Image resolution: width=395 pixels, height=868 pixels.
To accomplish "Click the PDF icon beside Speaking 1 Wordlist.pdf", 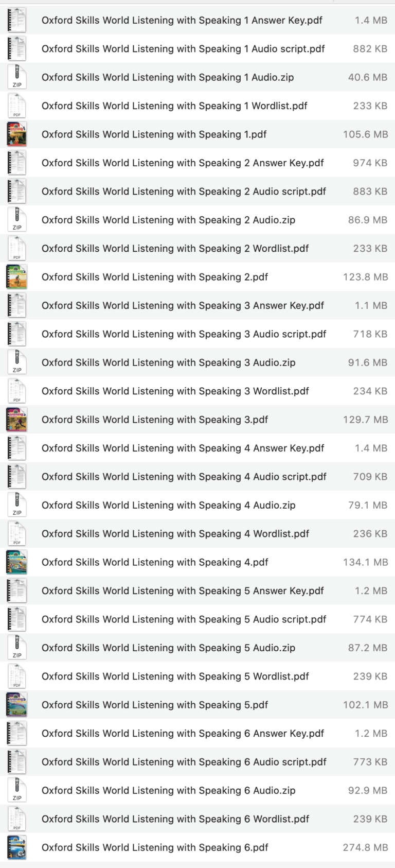I will tap(17, 106).
